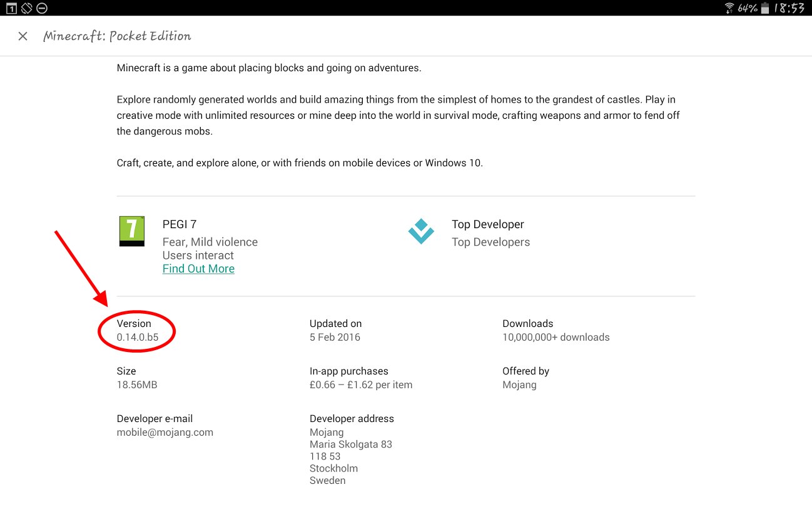Tap the screen rotation icon in status bar

26,8
